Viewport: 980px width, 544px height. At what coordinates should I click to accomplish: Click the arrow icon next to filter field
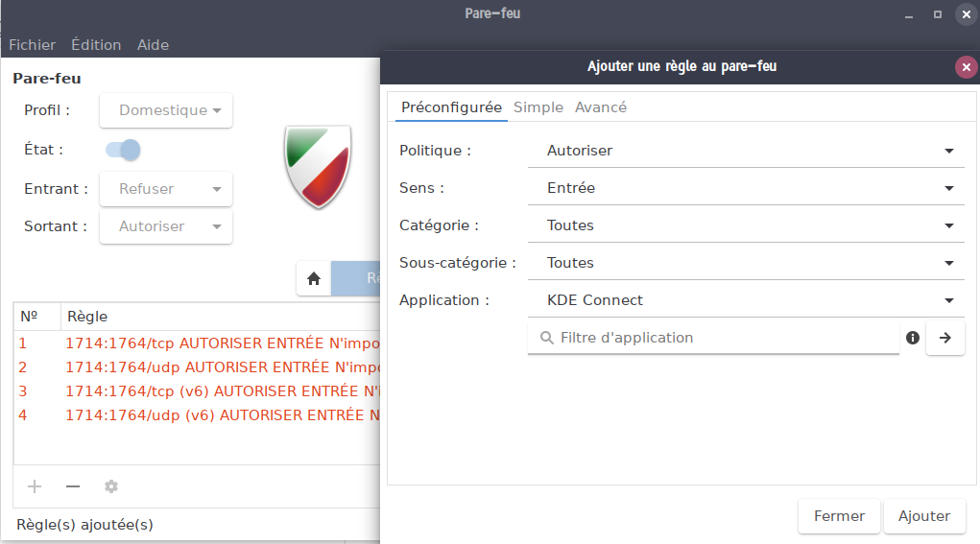pyautogui.click(x=944, y=338)
